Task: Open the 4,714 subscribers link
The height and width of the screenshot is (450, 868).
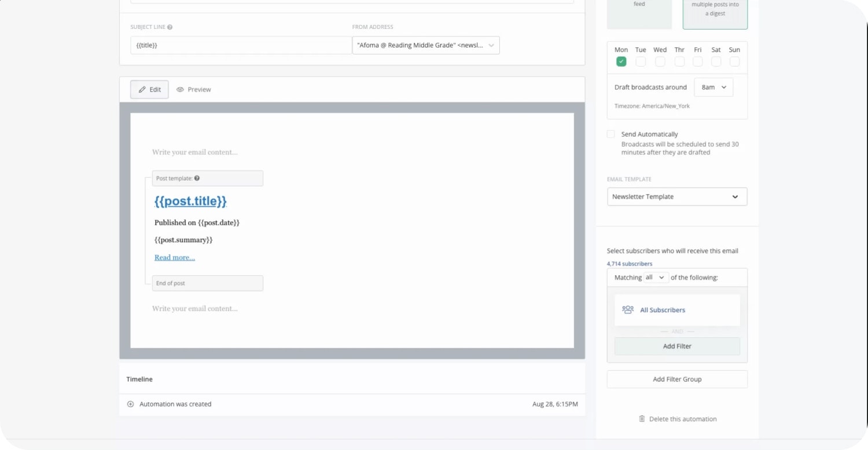Action: [x=629, y=264]
